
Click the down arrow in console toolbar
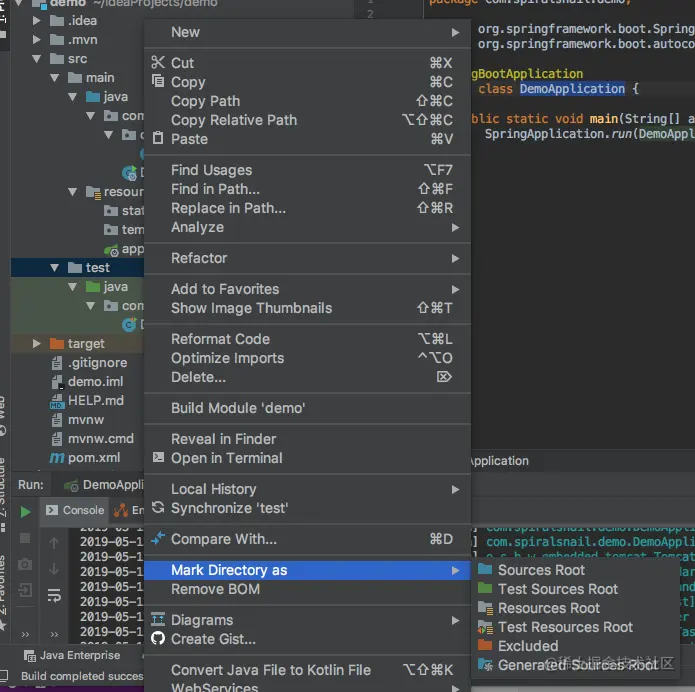(54, 568)
